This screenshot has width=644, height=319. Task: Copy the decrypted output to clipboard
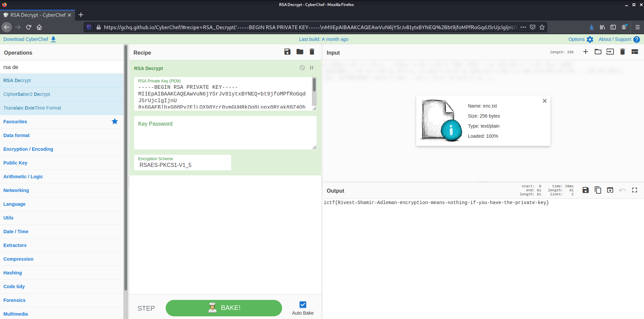click(598, 190)
